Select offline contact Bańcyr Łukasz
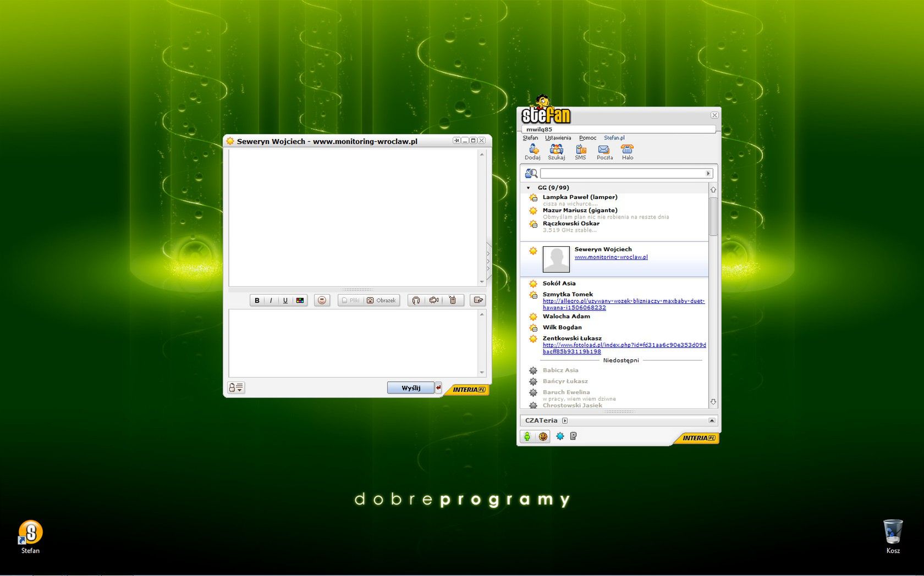Viewport: 924px width, 576px height. tap(565, 381)
